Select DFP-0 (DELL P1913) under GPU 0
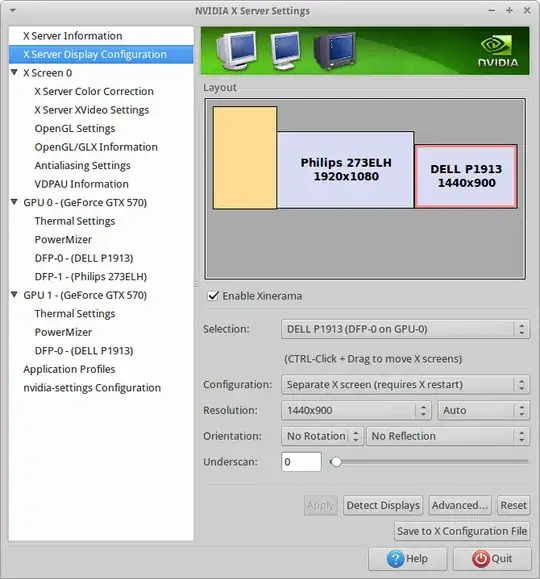540x579 pixels. (84, 258)
